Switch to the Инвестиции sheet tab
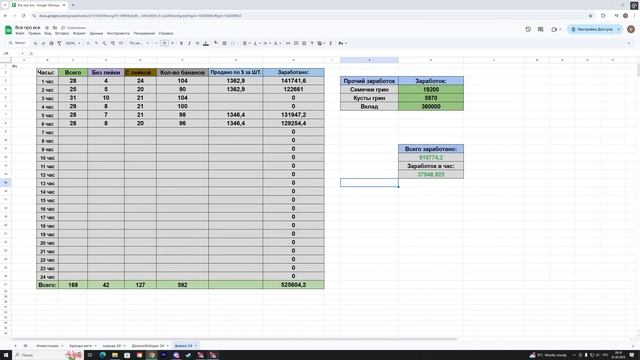This screenshot has width=640, height=360. click(47, 346)
